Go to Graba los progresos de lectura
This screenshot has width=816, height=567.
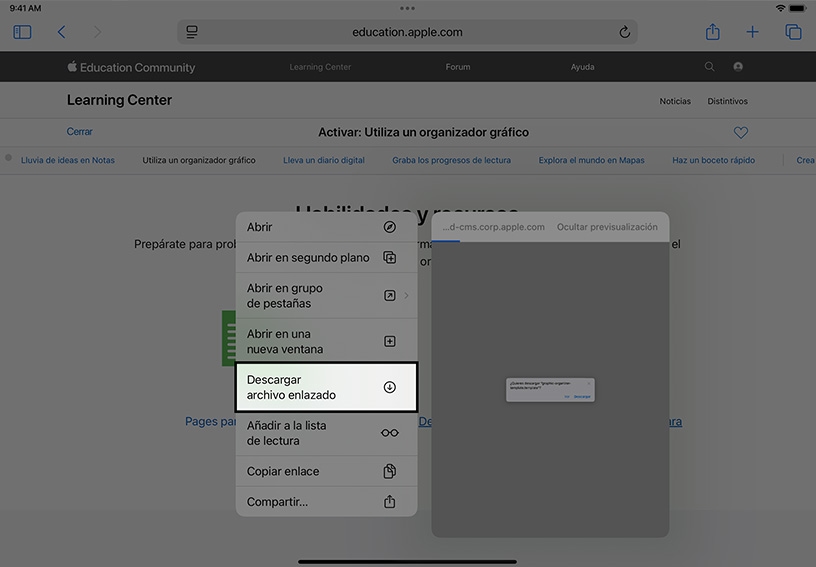451,160
